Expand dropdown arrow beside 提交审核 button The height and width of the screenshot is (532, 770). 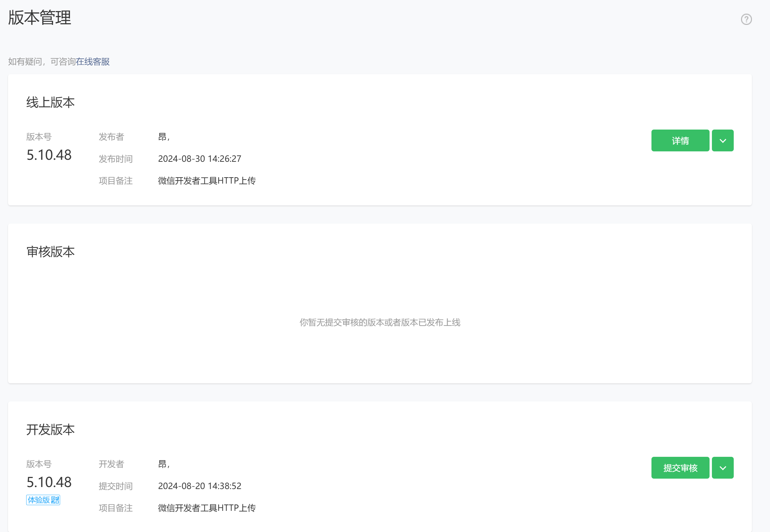pyautogui.click(x=723, y=468)
